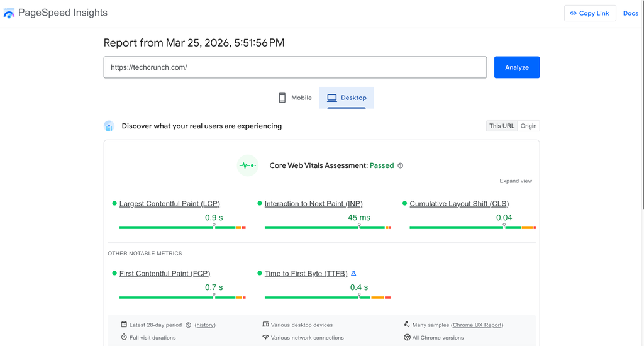Open the 28-day period help icon
644x346 pixels.
click(x=188, y=325)
